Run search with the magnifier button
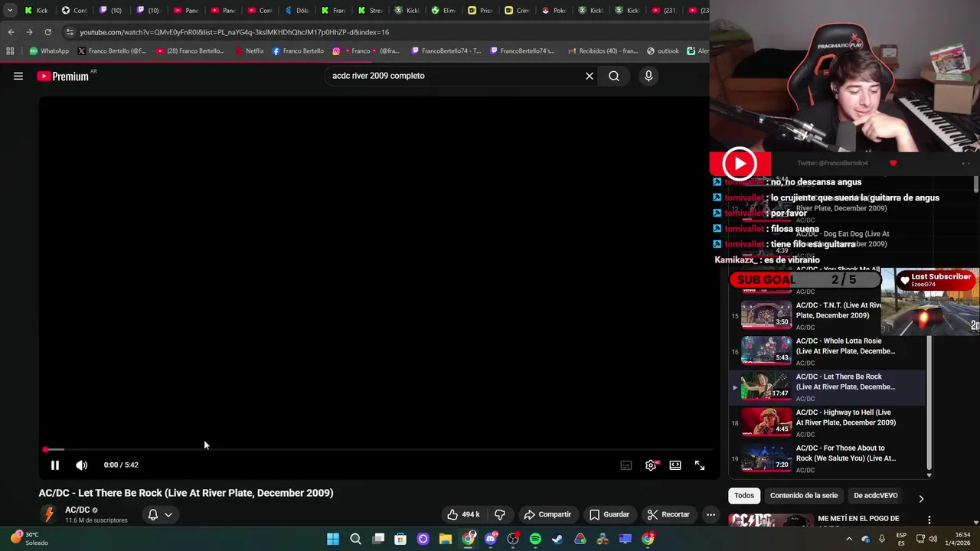This screenshot has width=980, height=551. (x=614, y=76)
